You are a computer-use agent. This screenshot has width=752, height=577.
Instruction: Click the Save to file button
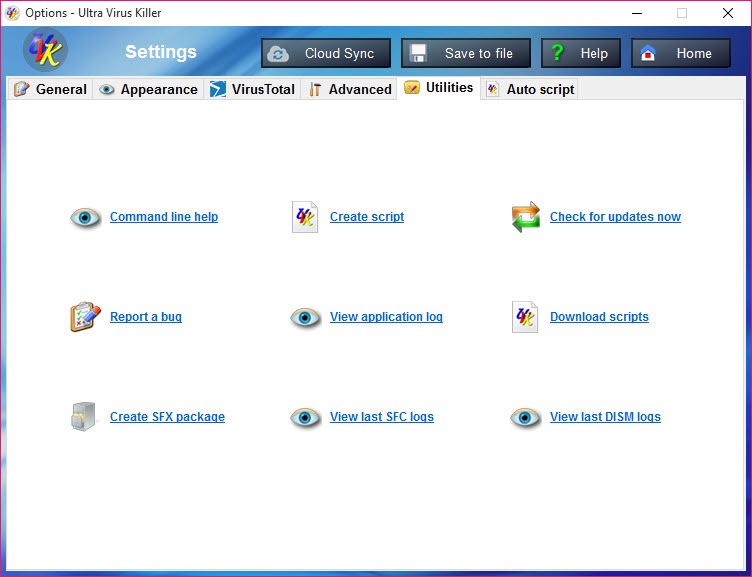tap(466, 53)
